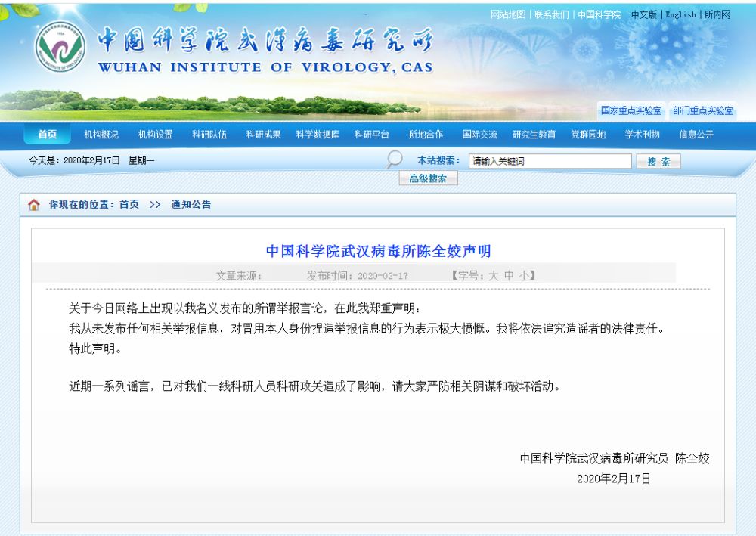756x536 pixels.
Task: Open the 首页 navigation tab
Action: [47, 135]
